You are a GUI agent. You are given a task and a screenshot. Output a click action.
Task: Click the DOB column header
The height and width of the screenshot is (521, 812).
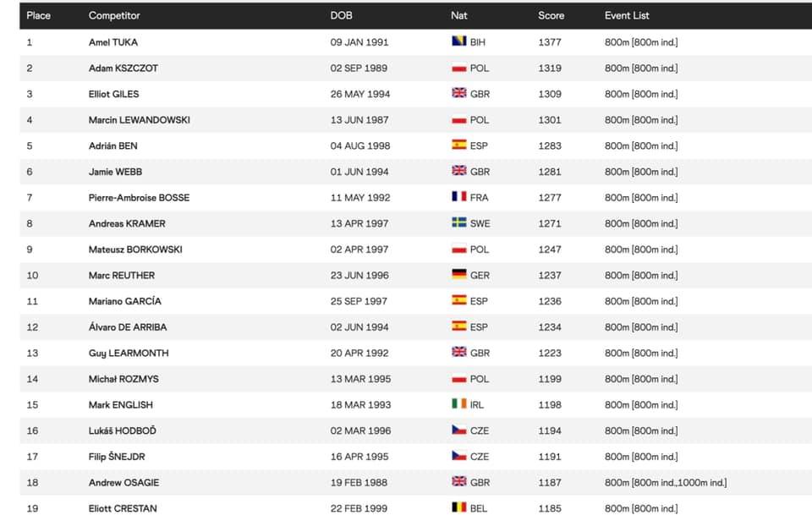(x=341, y=15)
